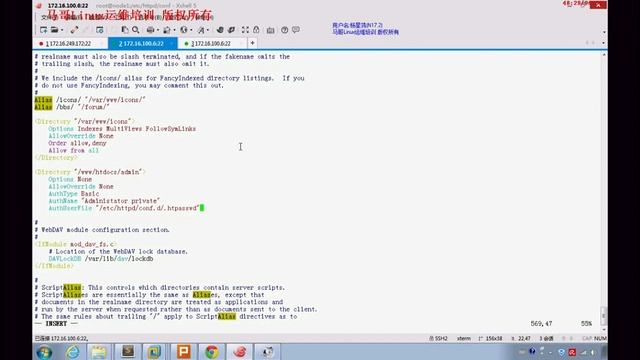Open the sessions folder icon
The image size is (640, 360).
point(55,30)
